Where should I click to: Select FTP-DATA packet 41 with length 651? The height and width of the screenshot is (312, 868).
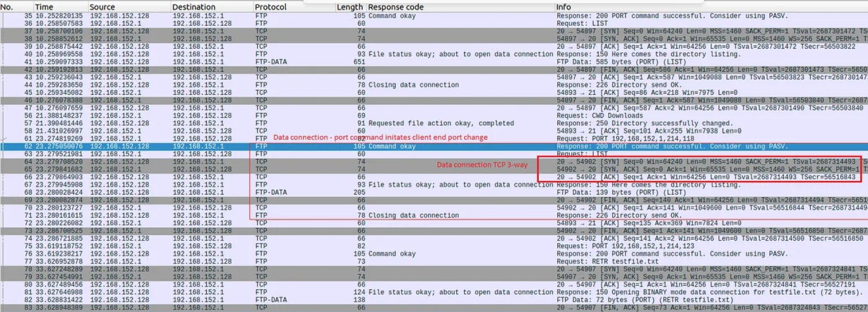point(434,62)
